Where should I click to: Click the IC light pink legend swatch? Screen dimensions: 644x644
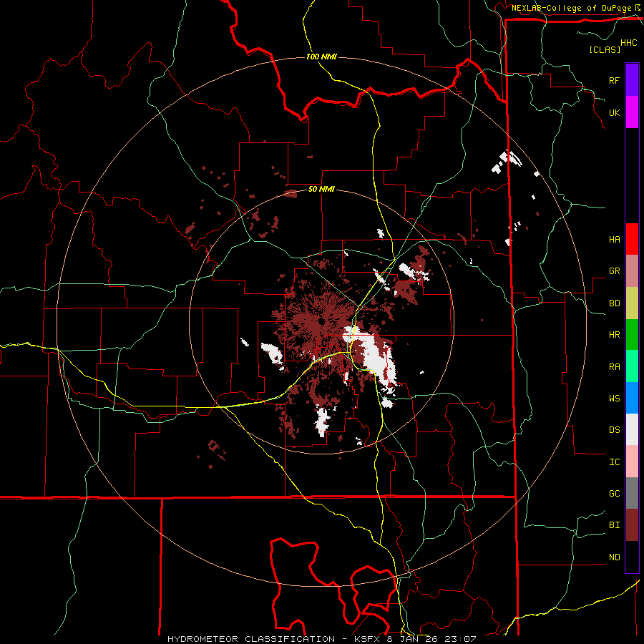[x=632, y=462]
